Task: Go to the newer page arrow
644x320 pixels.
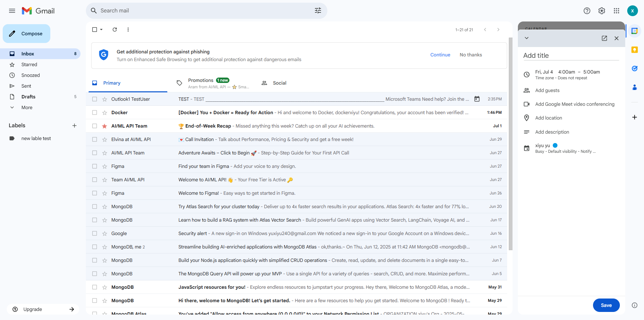Action: coord(485,30)
